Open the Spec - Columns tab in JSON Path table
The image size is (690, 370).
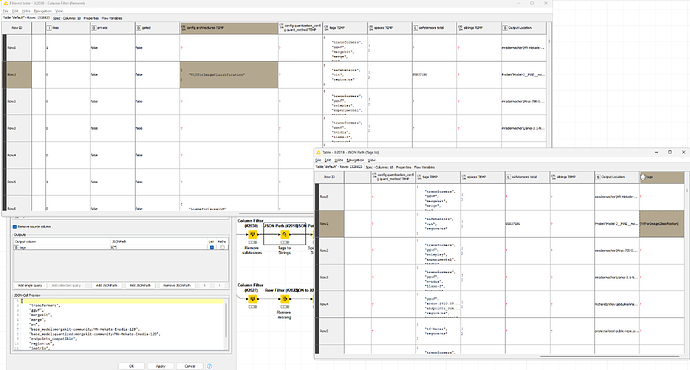[x=379, y=167]
